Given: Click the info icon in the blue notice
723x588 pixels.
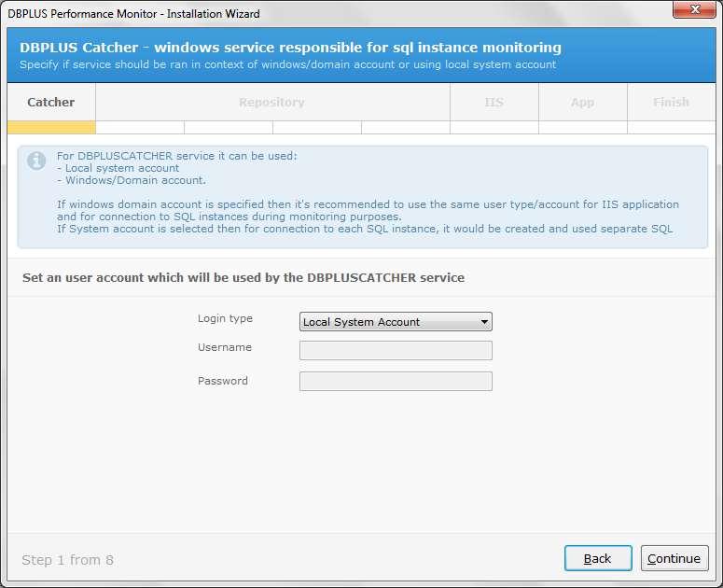Looking at the screenshot, I should [36, 161].
